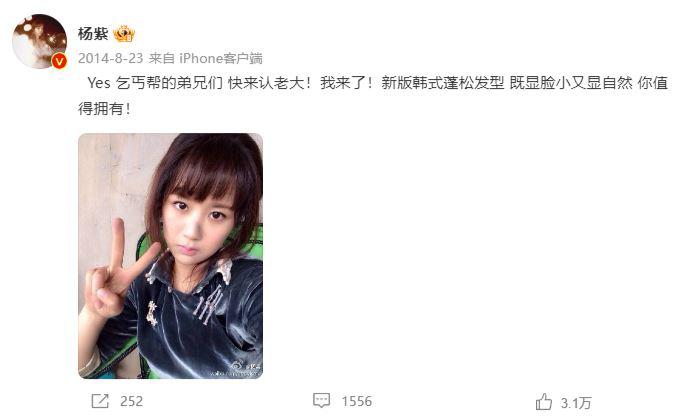Click the word Yes in the post

tap(99, 83)
